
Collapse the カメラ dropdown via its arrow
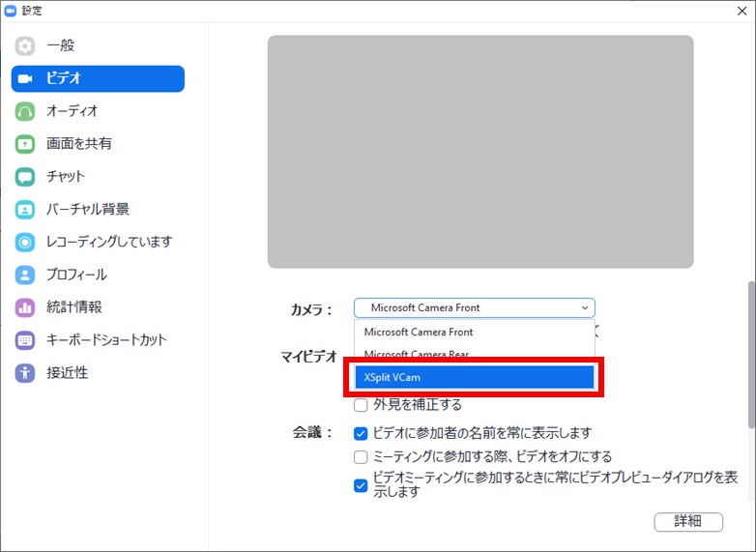[585, 308]
